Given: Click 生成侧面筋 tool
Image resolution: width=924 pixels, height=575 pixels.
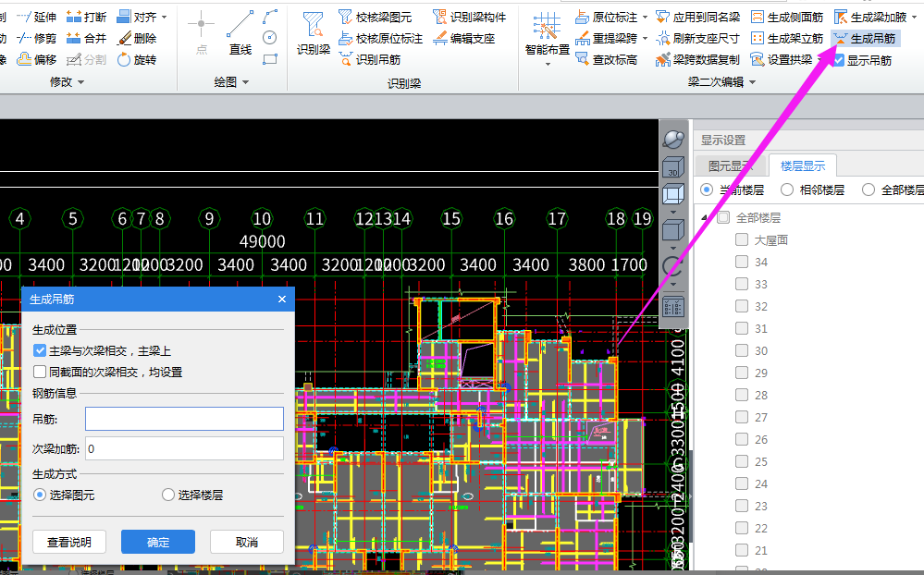Looking at the screenshot, I should tap(787, 17).
